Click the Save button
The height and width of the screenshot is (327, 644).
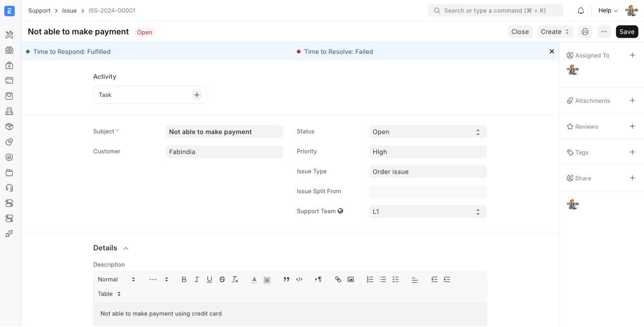coord(626,32)
